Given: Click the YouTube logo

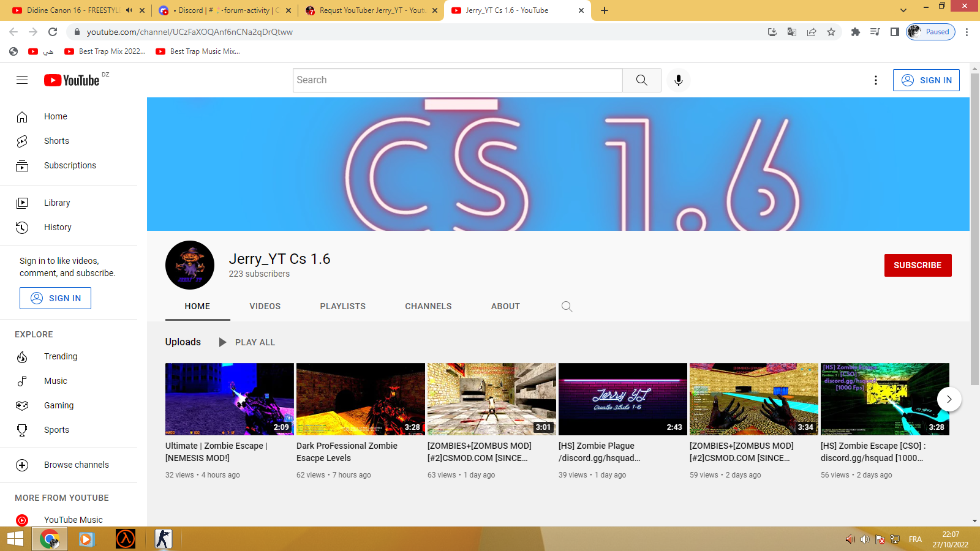Looking at the screenshot, I should pos(72,80).
